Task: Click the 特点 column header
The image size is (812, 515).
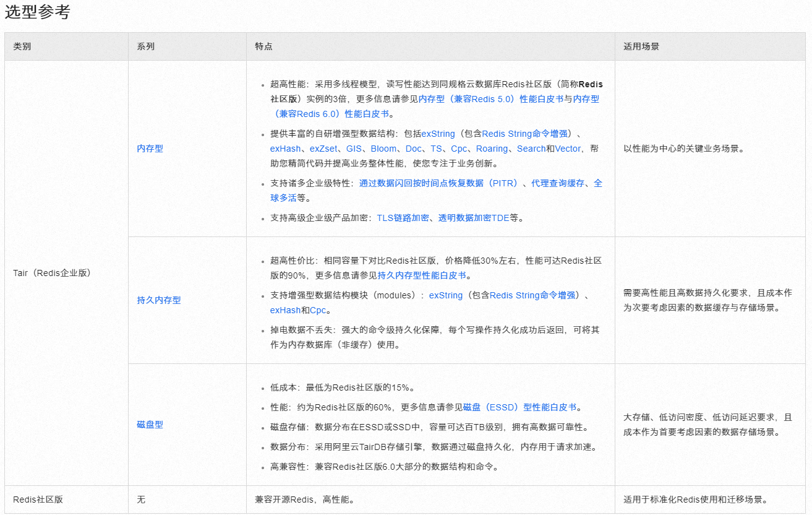Action: (263, 46)
